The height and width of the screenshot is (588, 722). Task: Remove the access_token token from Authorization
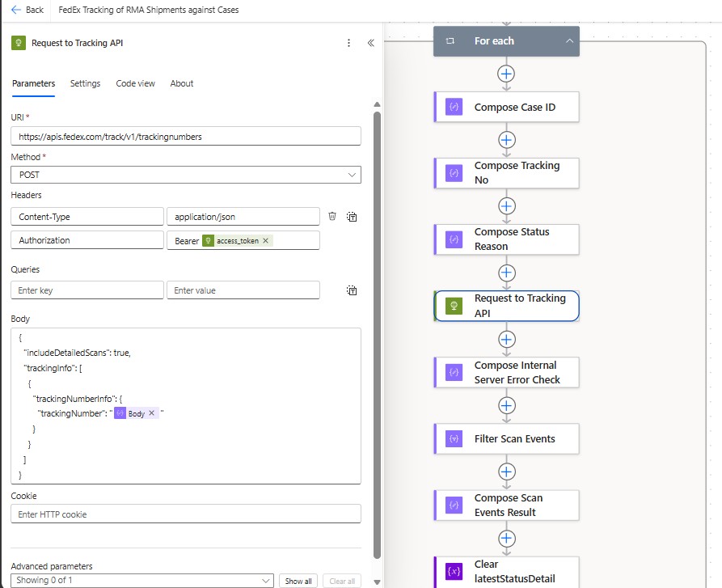(x=266, y=240)
